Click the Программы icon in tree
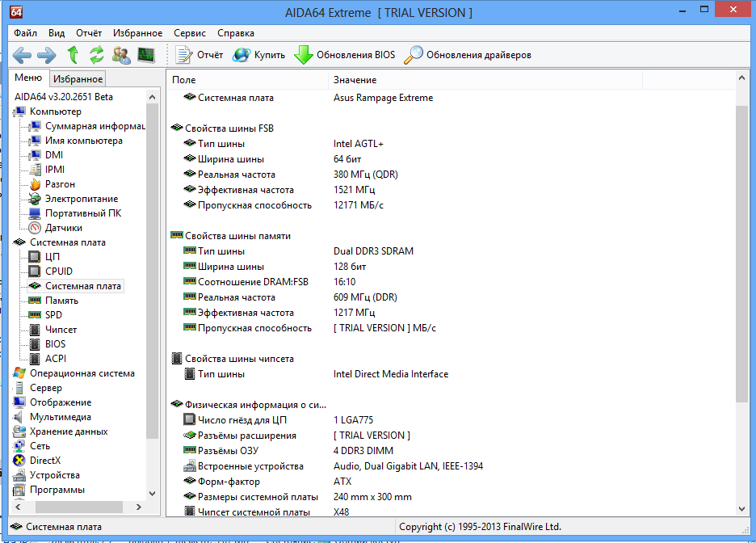Screen dimensions: 756x543 pos(19,490)
